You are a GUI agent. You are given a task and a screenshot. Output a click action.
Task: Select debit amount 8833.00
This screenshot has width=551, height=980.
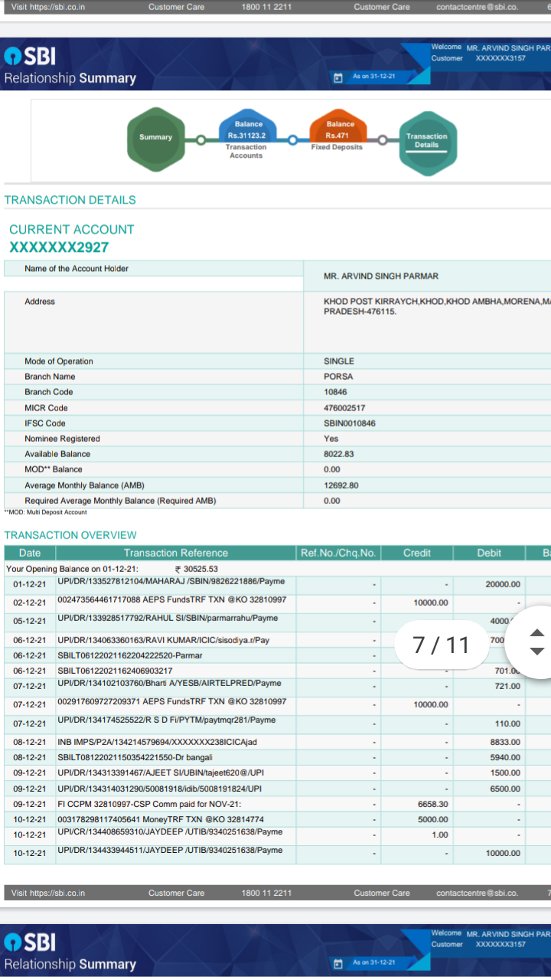pyautogui.click(x=505, y=742)
